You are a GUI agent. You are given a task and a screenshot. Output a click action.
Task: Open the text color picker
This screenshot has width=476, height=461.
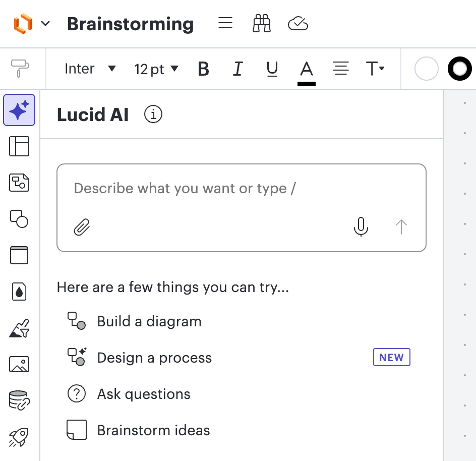coord(306,73)
